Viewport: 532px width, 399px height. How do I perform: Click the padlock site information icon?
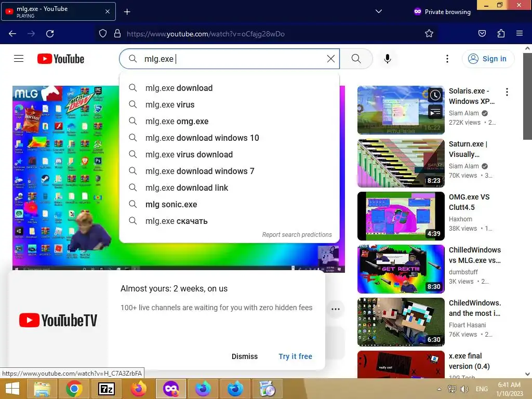click(117, 34)
